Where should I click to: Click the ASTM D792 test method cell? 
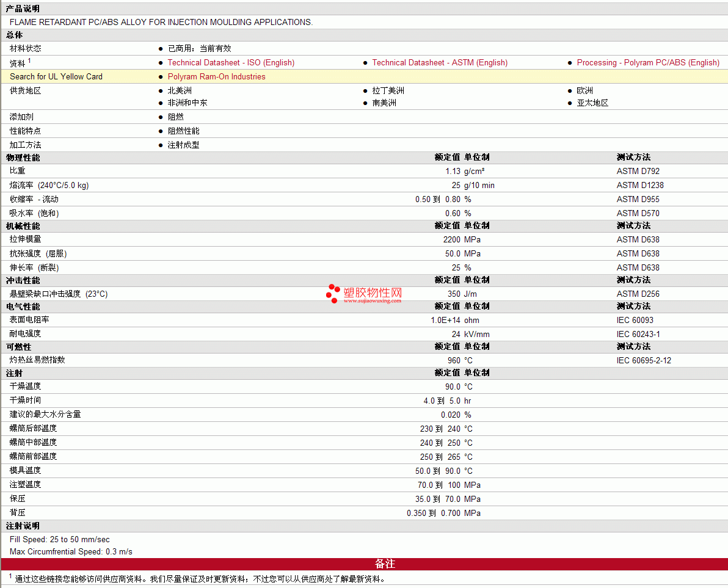click(x=638, y=171)
